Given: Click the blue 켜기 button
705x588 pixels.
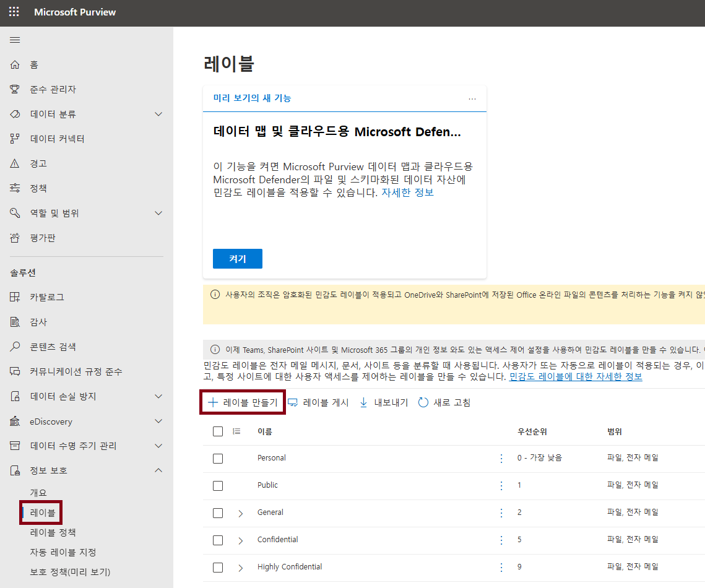Looking at the screenshot, I should click(238, 259).
